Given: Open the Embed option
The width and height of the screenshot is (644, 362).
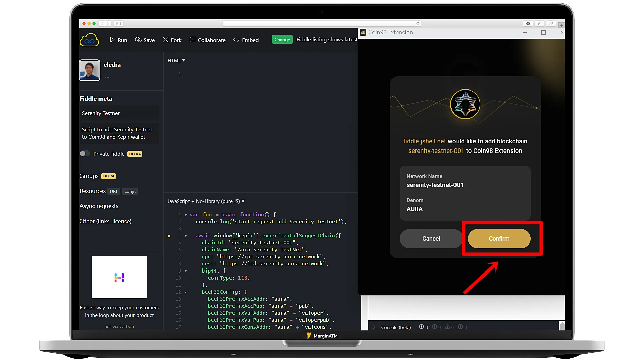Looking at the screenshot, I should [246, 40].
